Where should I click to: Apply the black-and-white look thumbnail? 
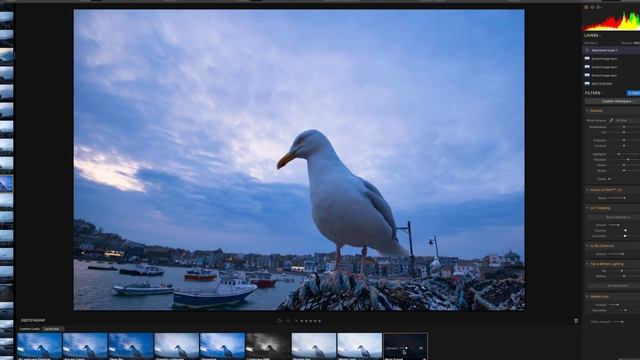tap(268, 345)
